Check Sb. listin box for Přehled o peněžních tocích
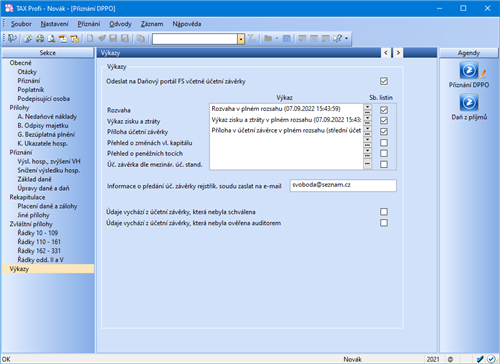The image size is (500, 364). [x=384, y=153]
